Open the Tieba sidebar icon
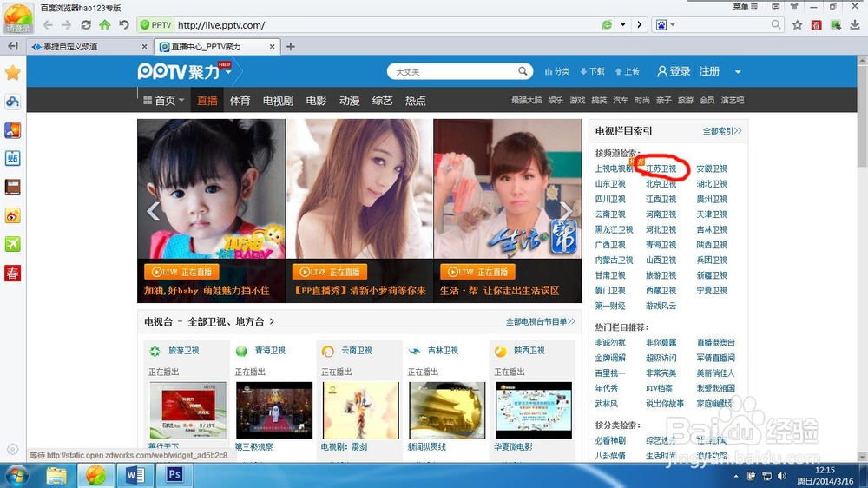The width and height of the screenshot is (868, 488). tap(13, 158)
